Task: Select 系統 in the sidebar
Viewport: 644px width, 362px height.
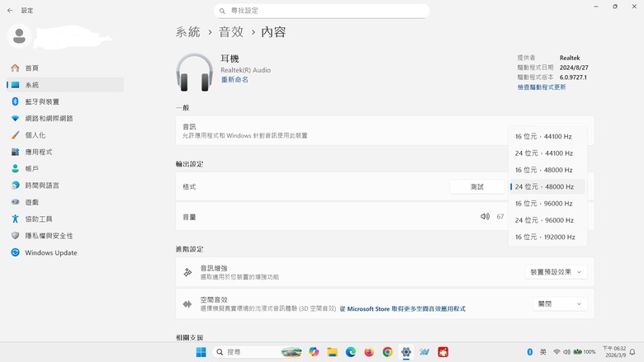Action: (x=66, y=85)
